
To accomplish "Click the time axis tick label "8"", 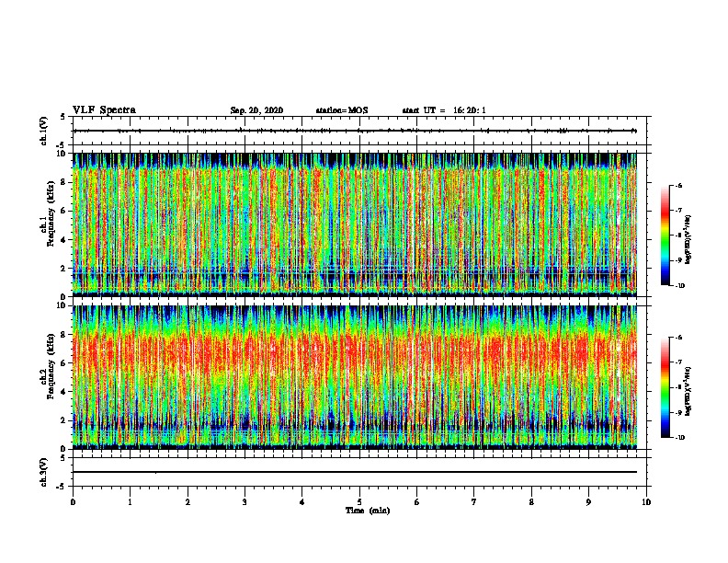I will point(531,502).
